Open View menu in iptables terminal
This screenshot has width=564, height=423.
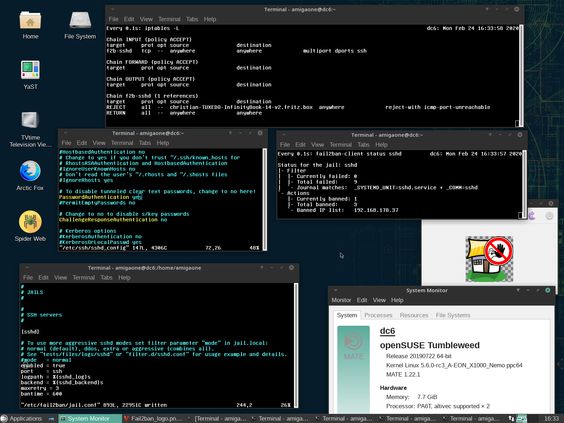point(146,19)
